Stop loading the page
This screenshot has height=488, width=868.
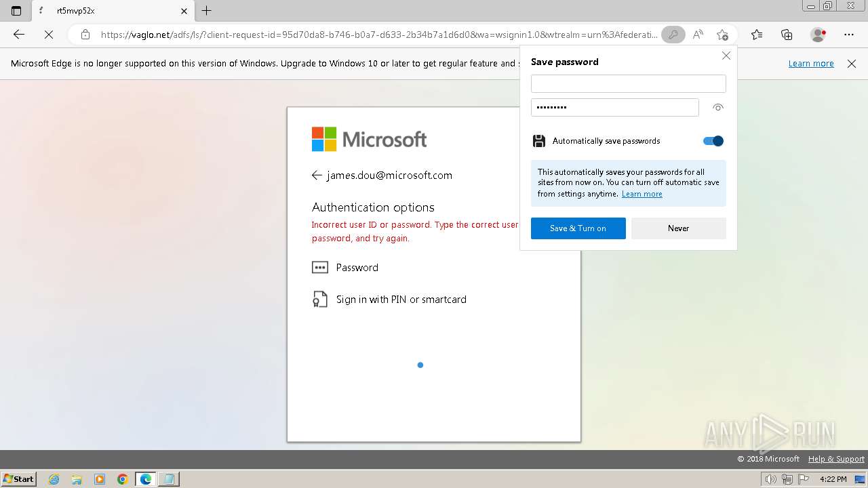[x=49, y=35]
